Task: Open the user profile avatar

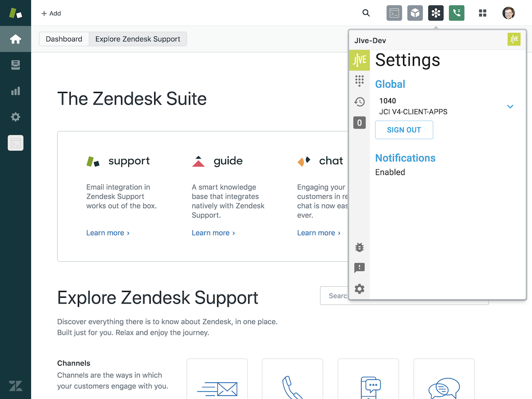Action: (x=509, y=13)
